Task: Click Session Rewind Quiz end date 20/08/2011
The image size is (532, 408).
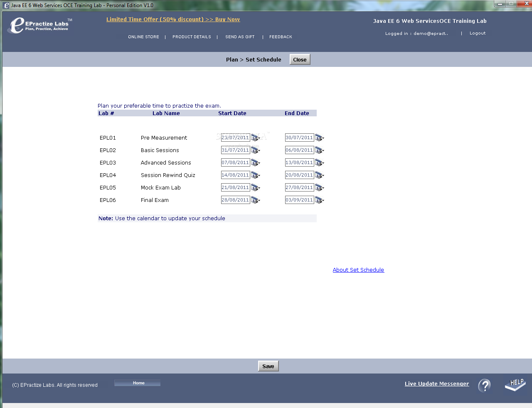Action: tap(300, 175)
